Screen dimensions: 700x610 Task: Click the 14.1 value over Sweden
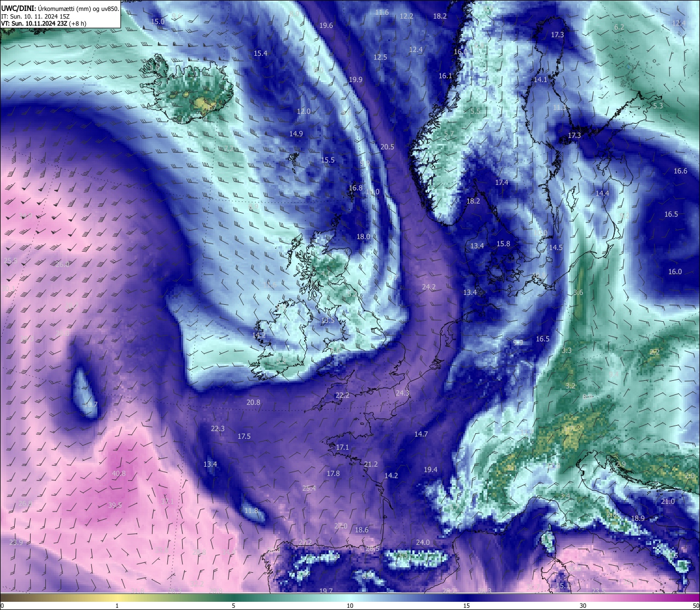coord(540,79)
